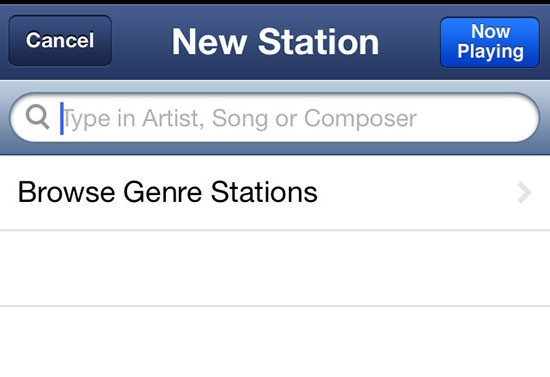Tap the word Composer in the placeholder
Viewport: 550px width, 377px height.
pos(360,119)
